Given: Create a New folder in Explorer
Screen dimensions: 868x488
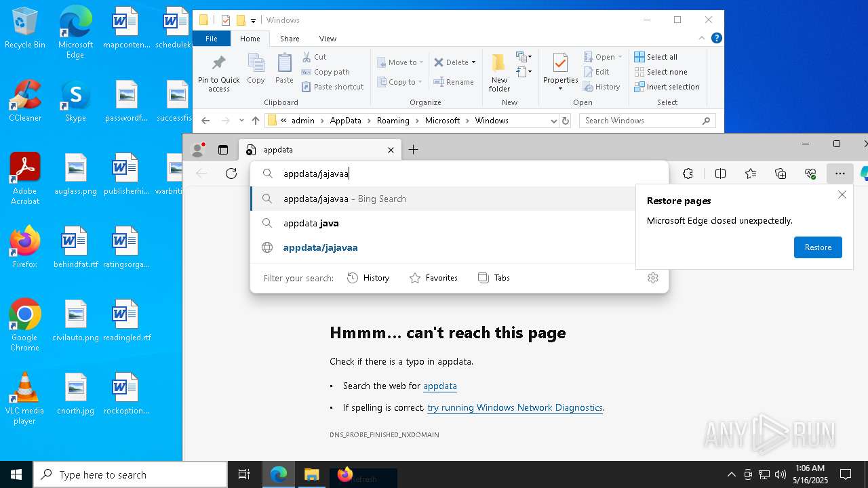Looking at the screenshot, I should click(x=499, y=73).
